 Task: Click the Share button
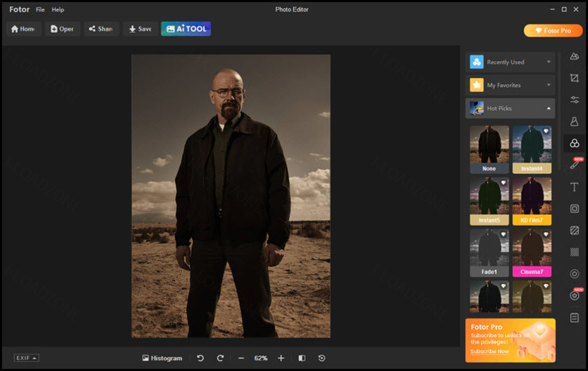click(101, 29)
